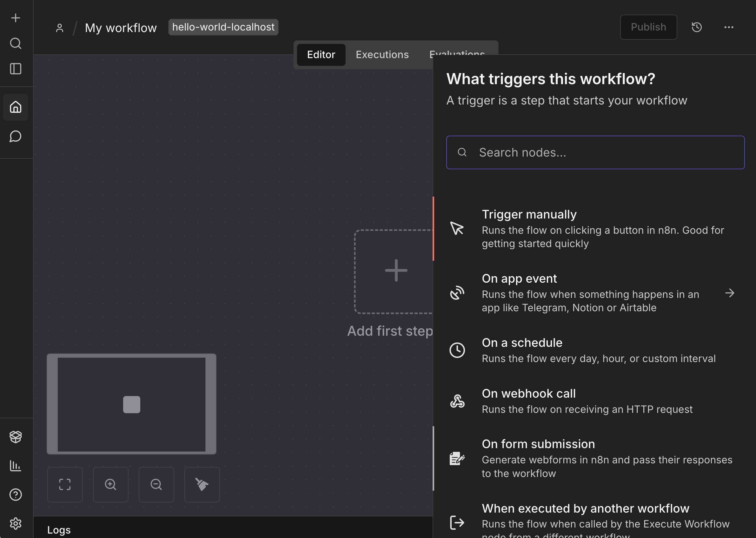Toggle the sidebar panel icon
Viewport: 756px width, 538px height.
(x=16, y=69)
